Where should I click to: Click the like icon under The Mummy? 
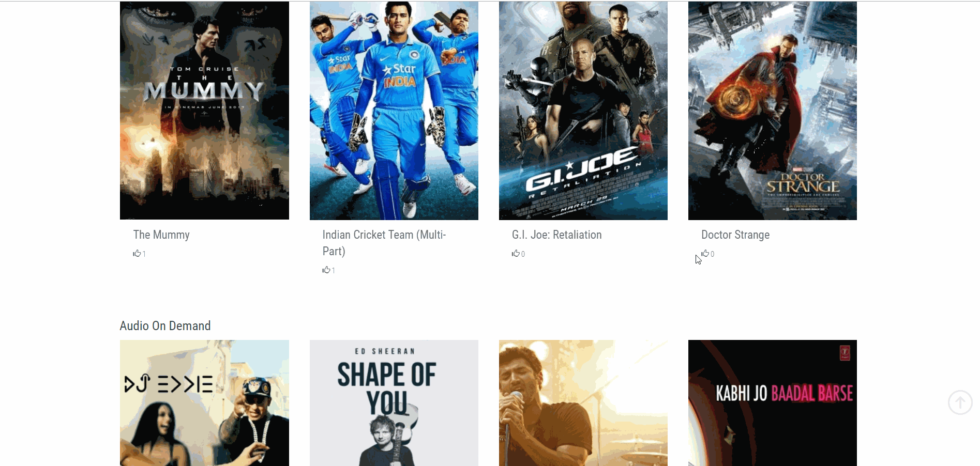coord(137,253)
